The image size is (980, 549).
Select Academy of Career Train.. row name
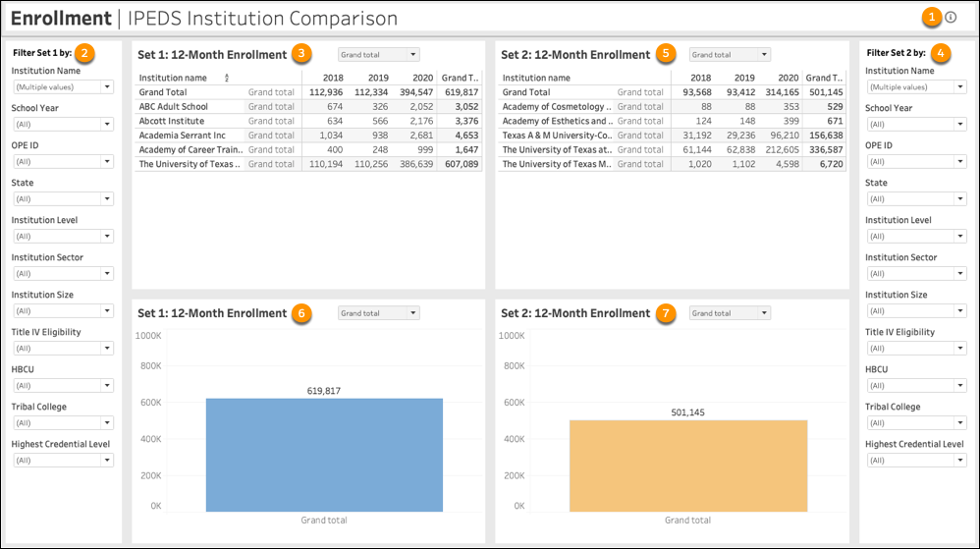tap(191, 150)
